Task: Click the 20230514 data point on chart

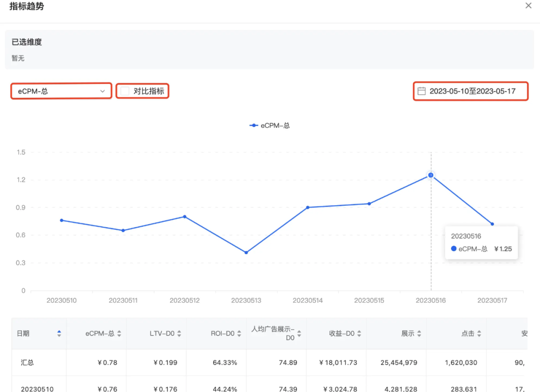Action: point(308,207)
